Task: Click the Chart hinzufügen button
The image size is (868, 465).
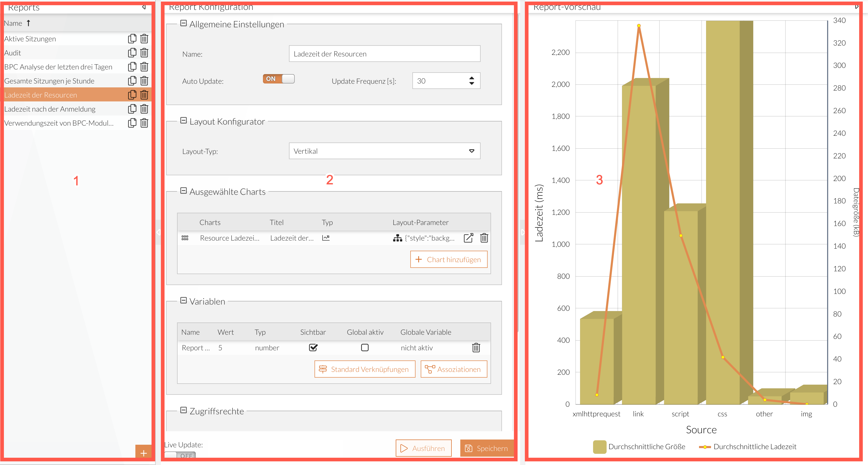Action: tap(449, 259)
